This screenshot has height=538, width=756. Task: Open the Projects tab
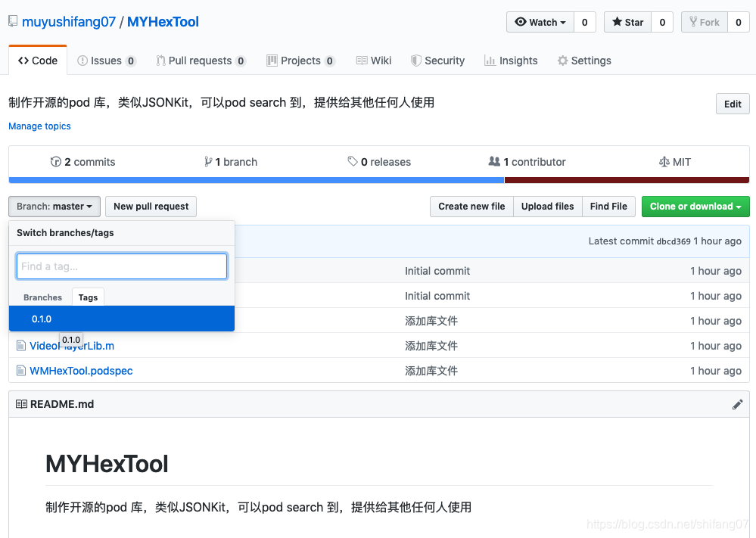click(x=301, y=61)
